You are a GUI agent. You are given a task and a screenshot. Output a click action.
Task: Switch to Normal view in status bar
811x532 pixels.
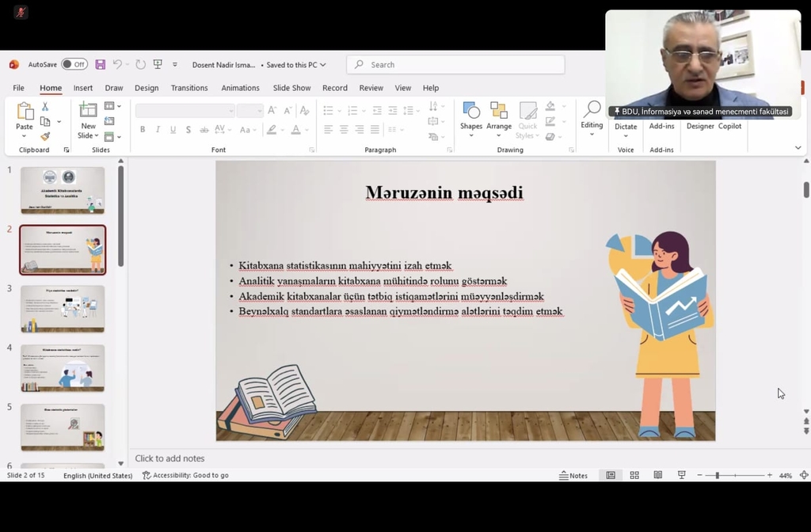tap(611, 475)
